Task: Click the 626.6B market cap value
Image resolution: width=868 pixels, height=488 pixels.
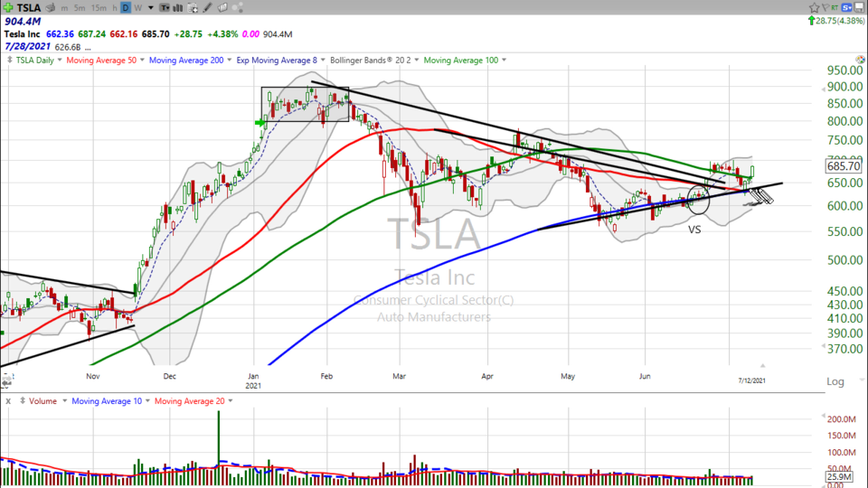Action: pyautogui.click(x=68, y=48)
